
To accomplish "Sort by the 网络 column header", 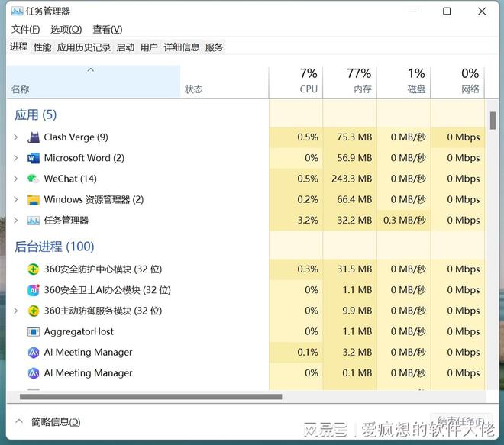I will tap(457, 82).
